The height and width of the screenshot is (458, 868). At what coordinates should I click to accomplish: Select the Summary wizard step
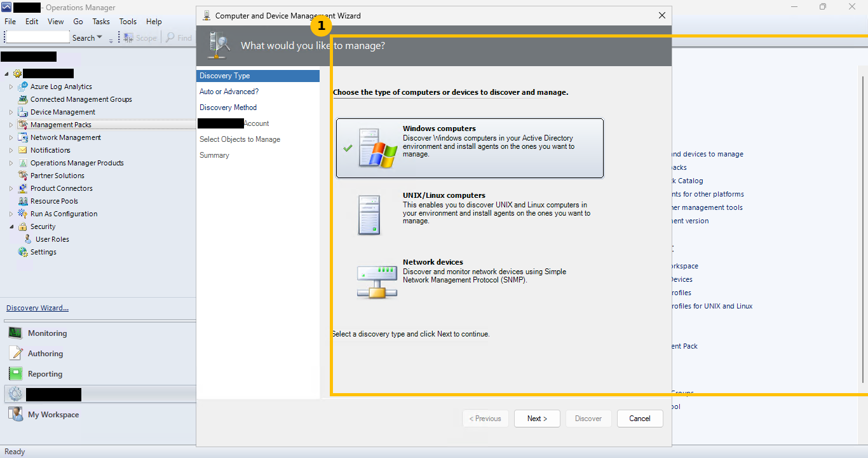coord(214,155)
